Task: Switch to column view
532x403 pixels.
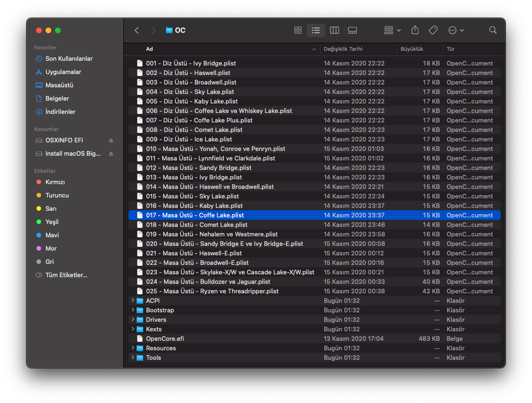Action: [x=334, y=30]
